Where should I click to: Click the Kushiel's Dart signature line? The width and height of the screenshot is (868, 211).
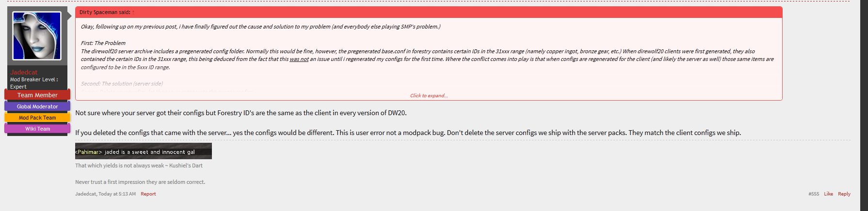click(x=139, y=166)
